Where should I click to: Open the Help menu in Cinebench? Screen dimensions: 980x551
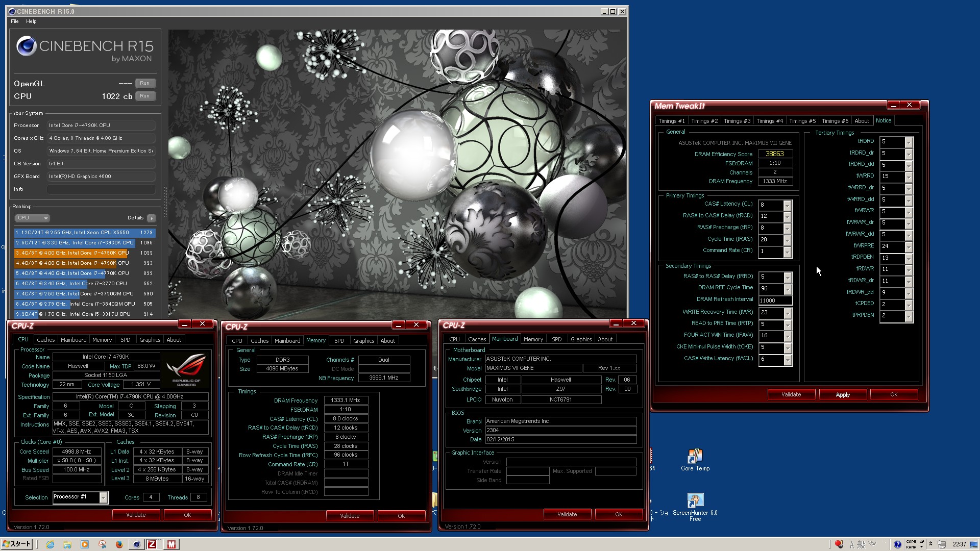pyautogui.click(x=31, y=21)
